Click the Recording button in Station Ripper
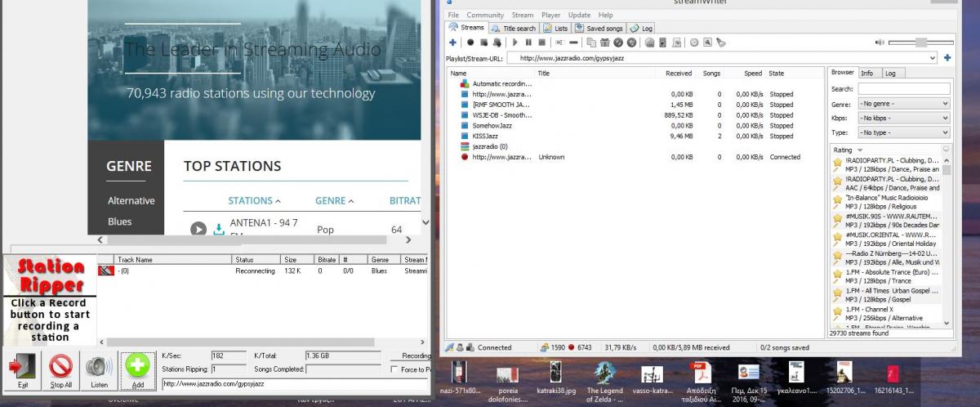The height and width of the screenshot is (407, 980). click(x=411, y=356)
